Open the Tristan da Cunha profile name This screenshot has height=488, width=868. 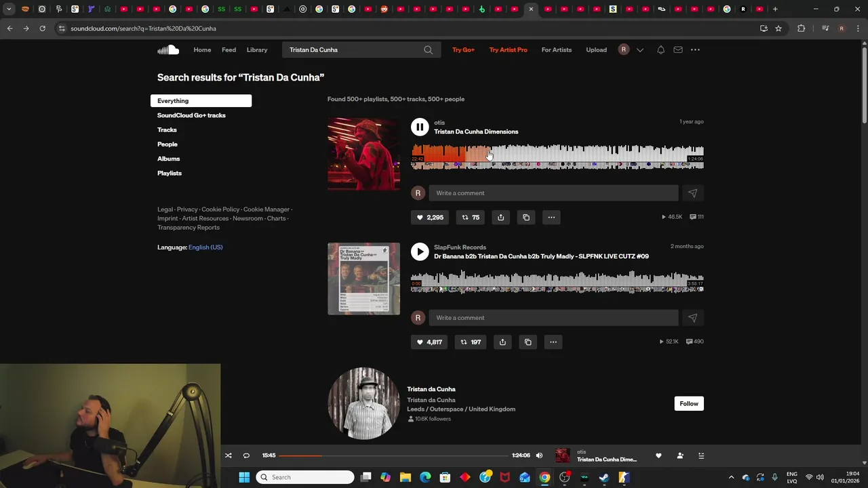click(431, 389)
